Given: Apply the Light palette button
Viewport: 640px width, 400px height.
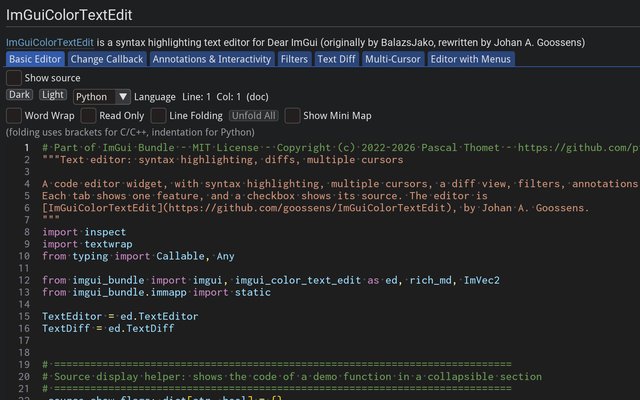Looking at the screenshot, I should pos(53,95).
